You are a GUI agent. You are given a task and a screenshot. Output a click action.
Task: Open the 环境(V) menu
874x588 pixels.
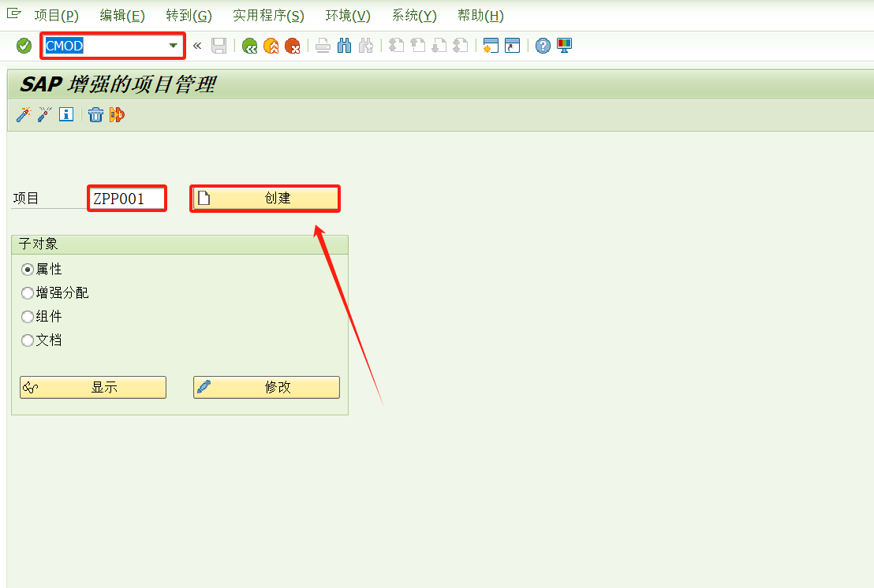pyautogui.click(x=348, y=16)
